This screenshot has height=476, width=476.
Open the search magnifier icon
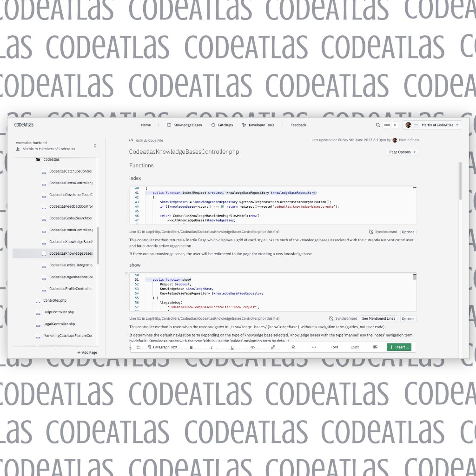click(x=378, y=125)
